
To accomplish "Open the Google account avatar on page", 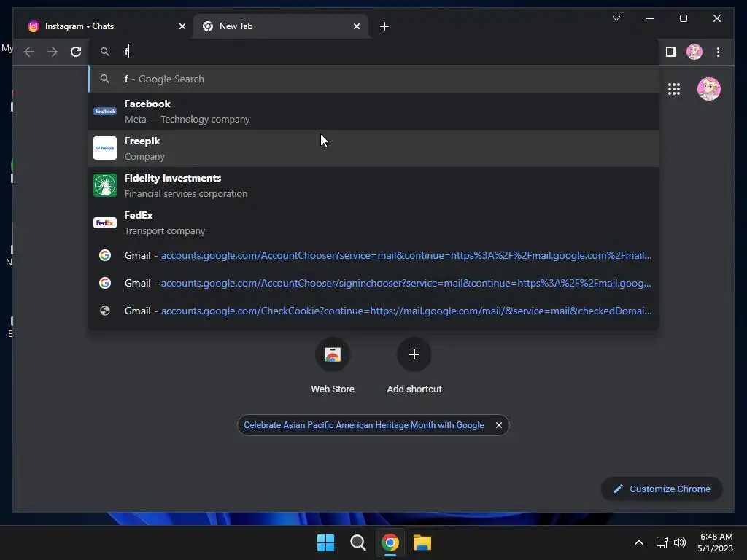I will click(x=708, y=89).
